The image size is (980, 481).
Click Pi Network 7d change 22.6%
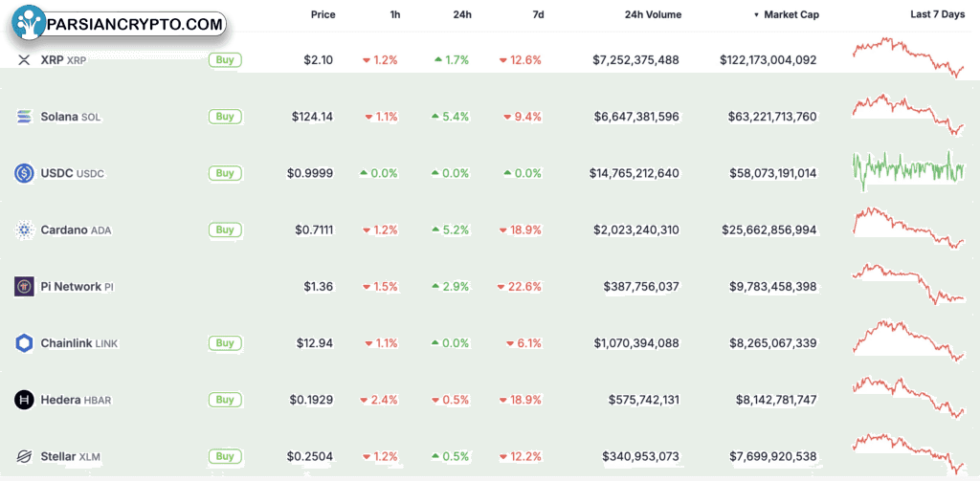click(519, 287)
